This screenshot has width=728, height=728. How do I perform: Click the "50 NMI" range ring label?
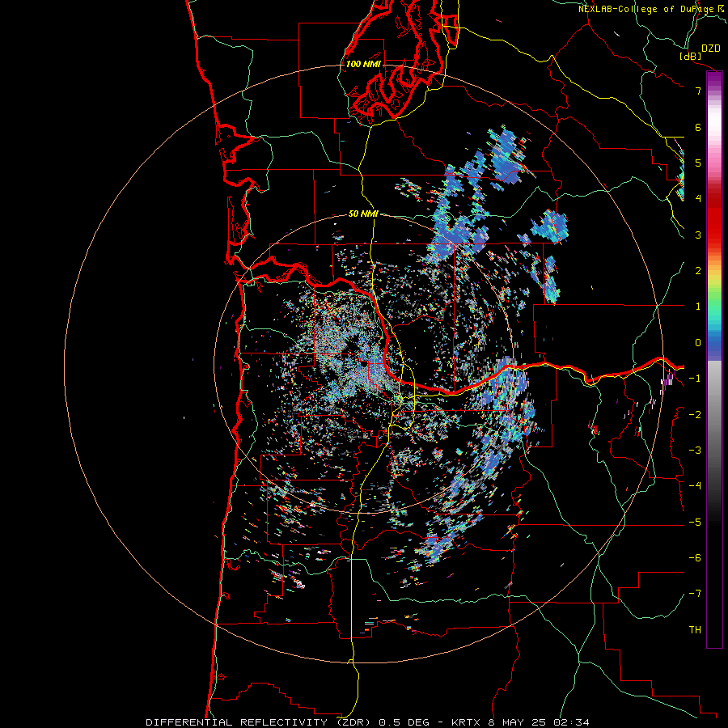pyautogui.click(x=363, y=214)
